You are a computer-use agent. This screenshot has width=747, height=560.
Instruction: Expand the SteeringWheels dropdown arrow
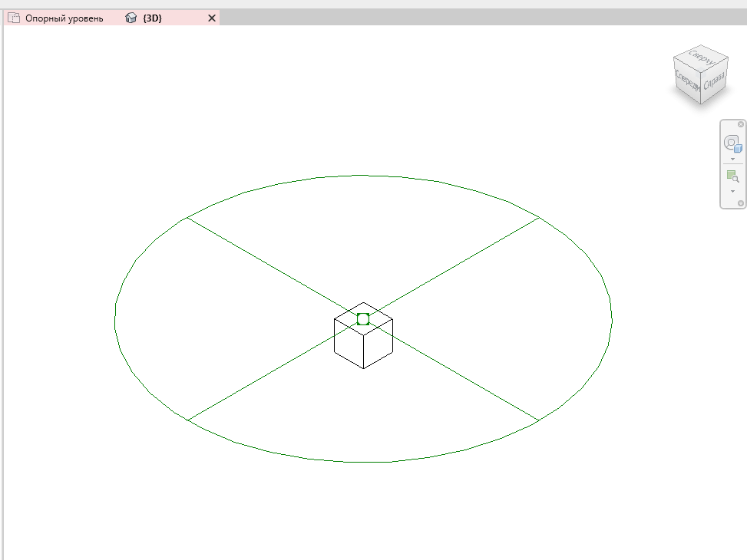click(x=732, y=159)
